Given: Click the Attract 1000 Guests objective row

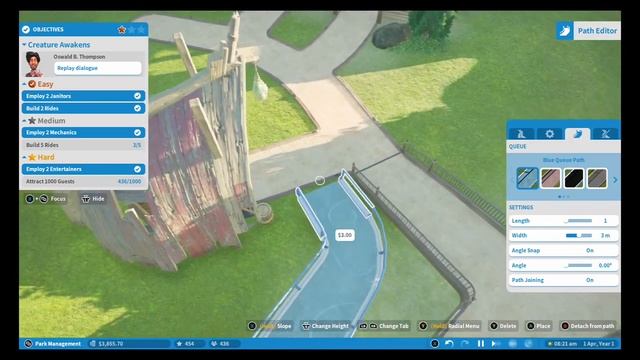Looking at the screenshot, I should (83, 181).
